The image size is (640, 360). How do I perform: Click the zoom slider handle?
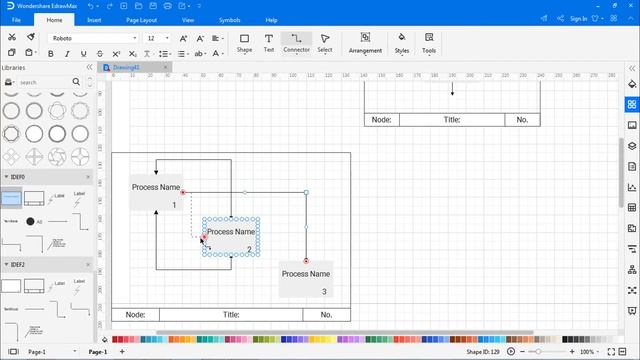[538, 351]
